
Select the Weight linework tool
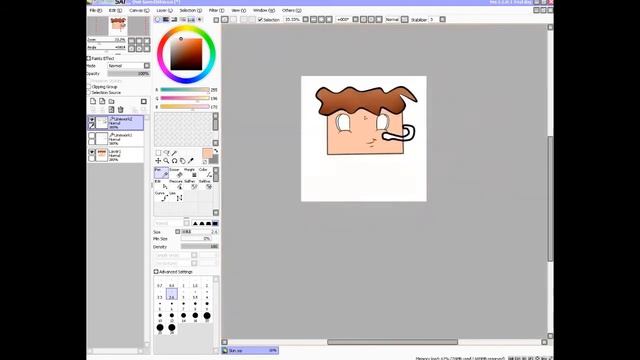191,173
